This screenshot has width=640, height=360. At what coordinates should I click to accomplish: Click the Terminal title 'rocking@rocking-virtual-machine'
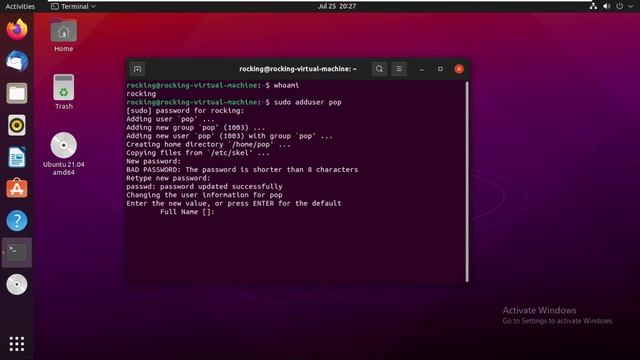tap(298, 69)
